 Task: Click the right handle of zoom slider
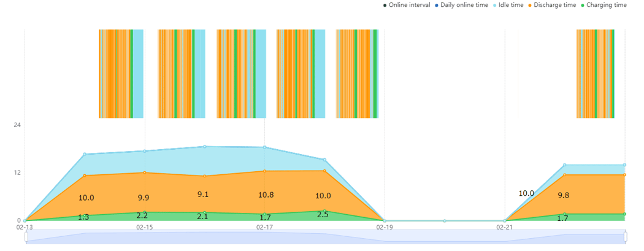tap(626, 237)
